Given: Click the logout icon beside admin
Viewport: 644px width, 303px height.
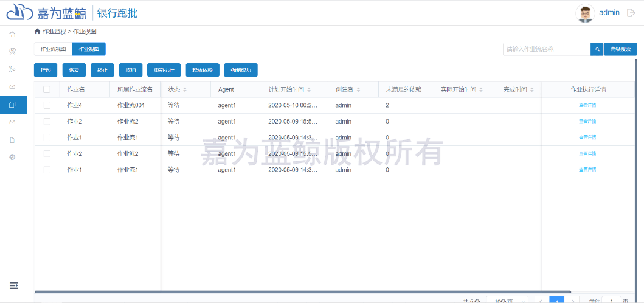Looking at the screenshot, I should click(x=631, y=13).
